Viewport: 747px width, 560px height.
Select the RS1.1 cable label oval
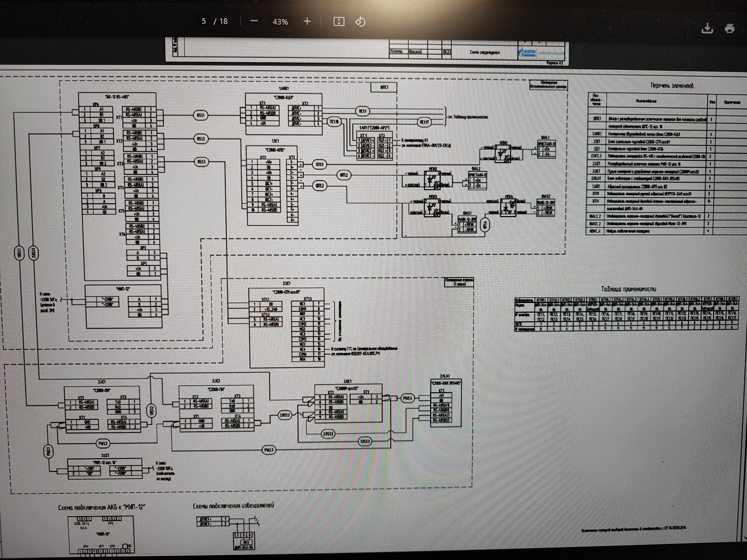coord(201,115)
